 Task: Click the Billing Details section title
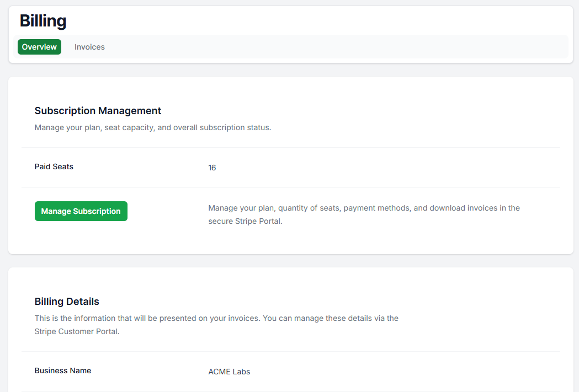(67, 302)
